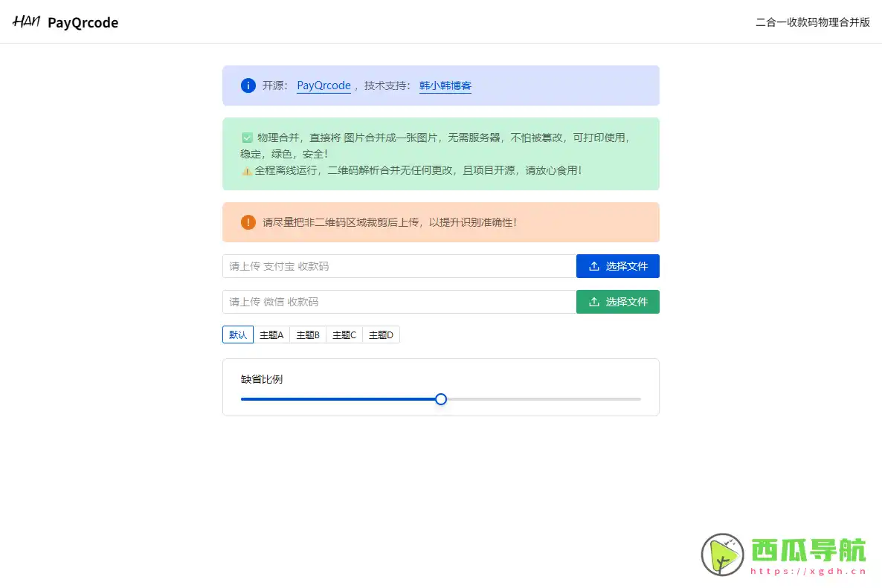Click the blue filled slider track
Viewport: 882px width, 588px height.
point(338,399)
